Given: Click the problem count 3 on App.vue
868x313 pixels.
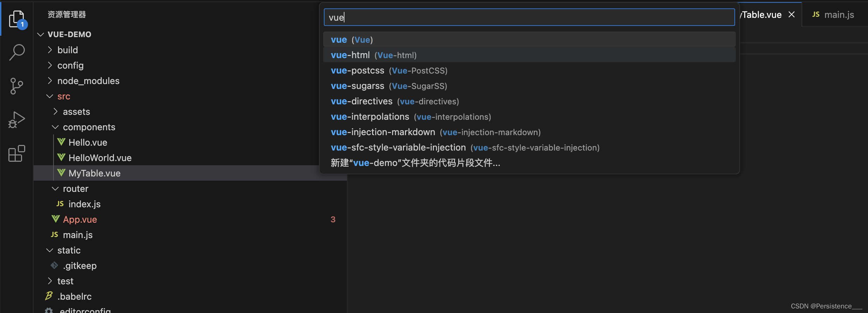Looking at the screenshot, I should pos(333,220).
